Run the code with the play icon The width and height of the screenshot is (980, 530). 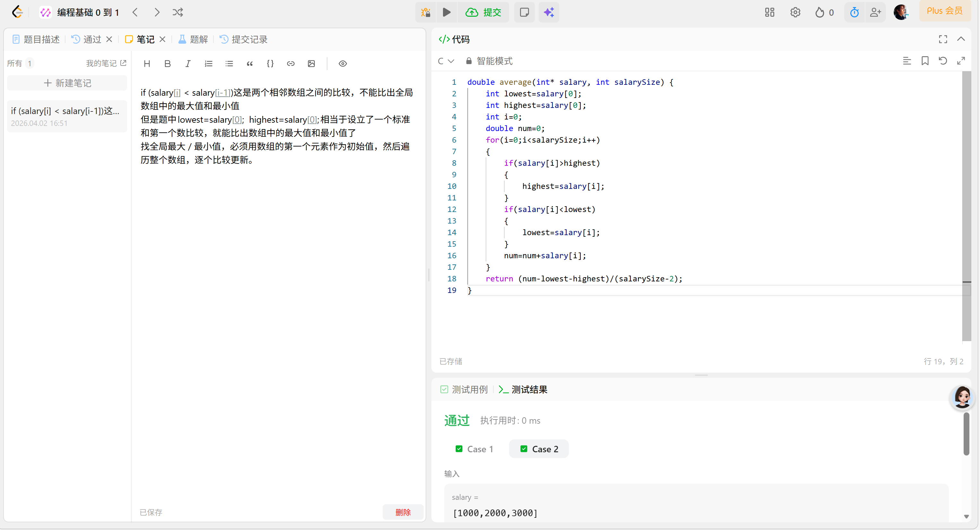tap(446, 12)
